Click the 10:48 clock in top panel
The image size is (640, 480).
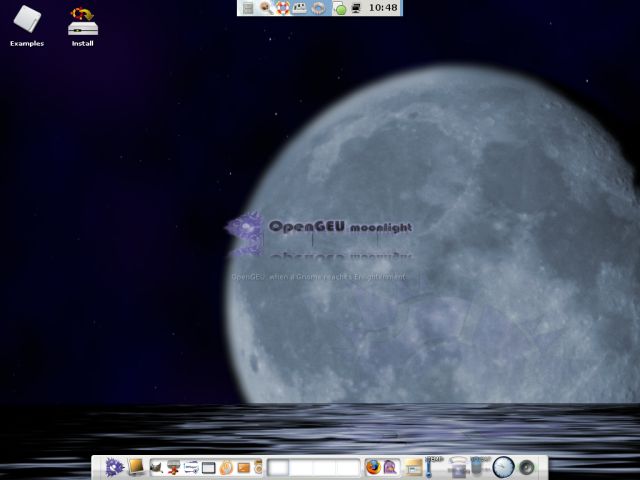click(x=383, y=8)
